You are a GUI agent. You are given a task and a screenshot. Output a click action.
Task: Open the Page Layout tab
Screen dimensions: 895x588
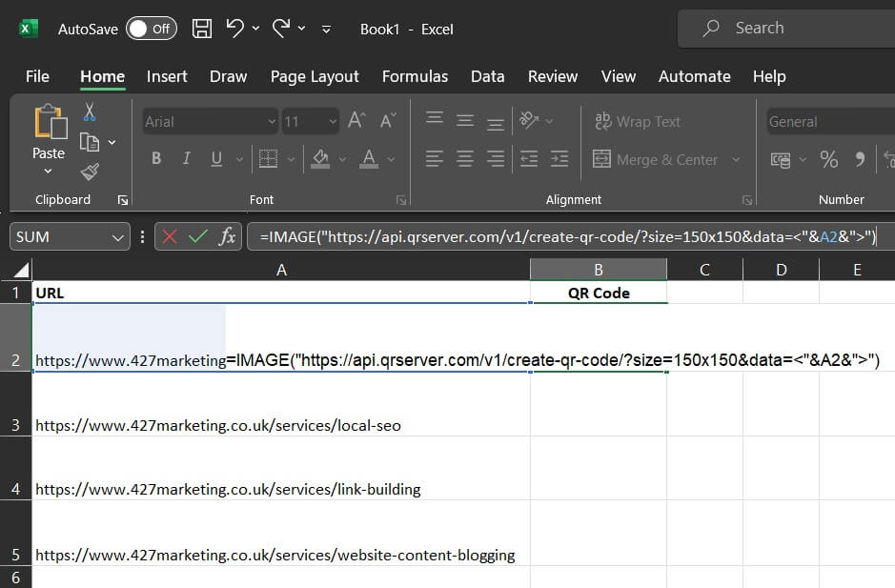[315, 76]
